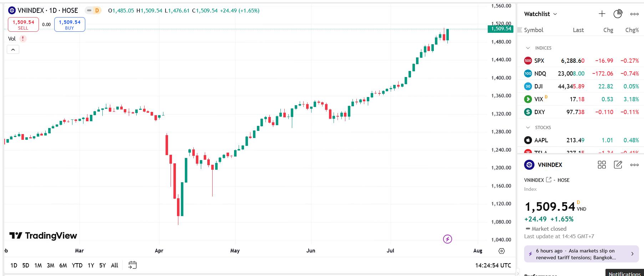Click the TradingView logo on the chart
This screenshot has height=276, width=644.
point(43,236)
